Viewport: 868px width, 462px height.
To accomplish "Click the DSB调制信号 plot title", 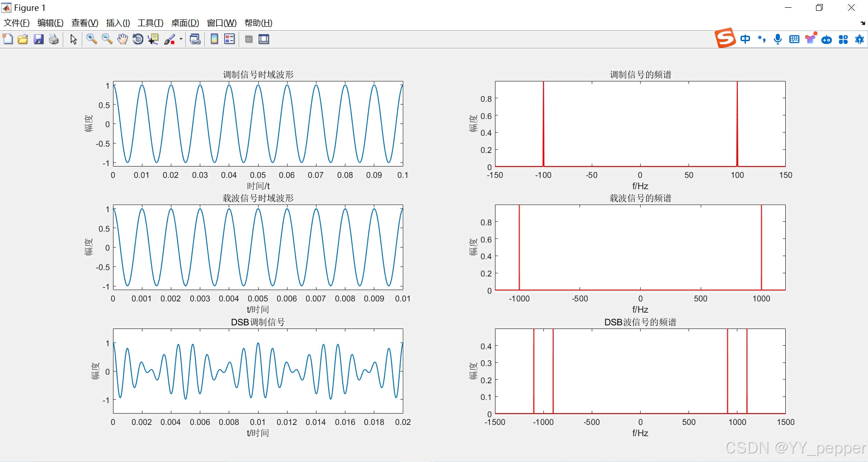I will click(258, 322).
